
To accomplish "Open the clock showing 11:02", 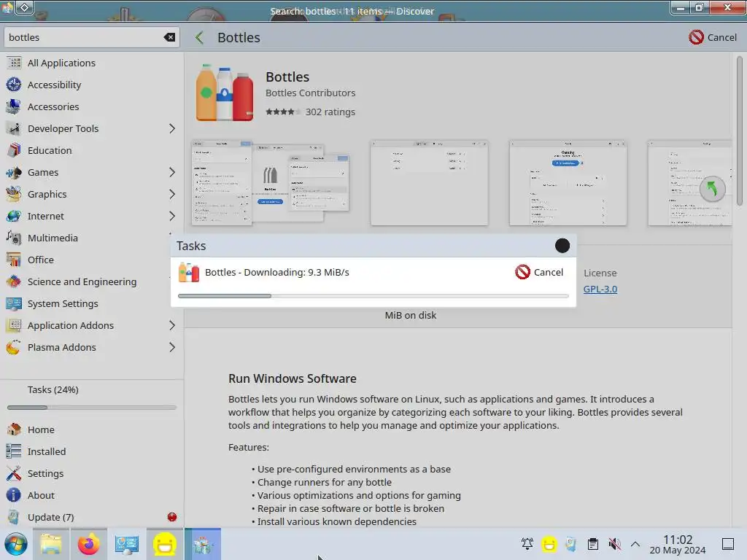I will 678,544.
